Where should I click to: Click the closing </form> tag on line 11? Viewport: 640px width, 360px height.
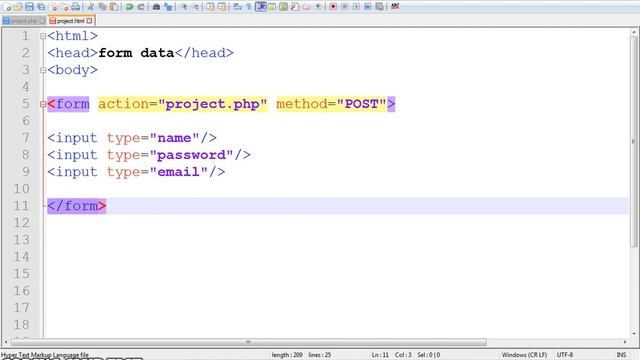(x=77, y=206)
